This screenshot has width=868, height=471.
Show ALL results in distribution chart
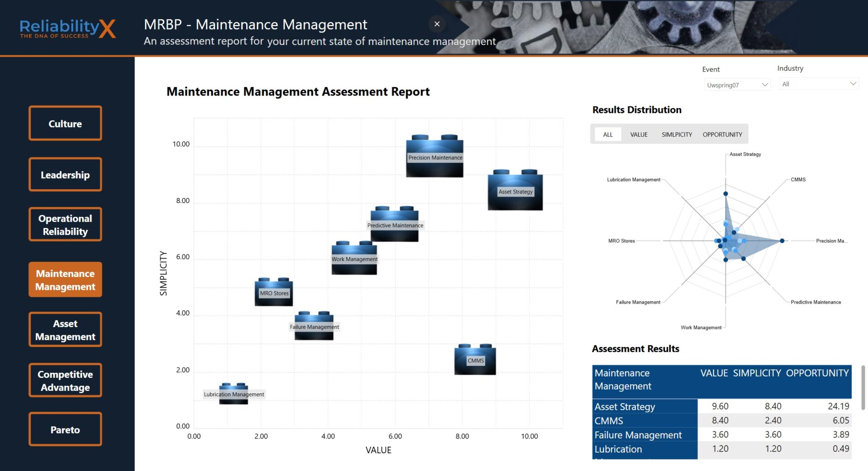(x=608, y=134)
